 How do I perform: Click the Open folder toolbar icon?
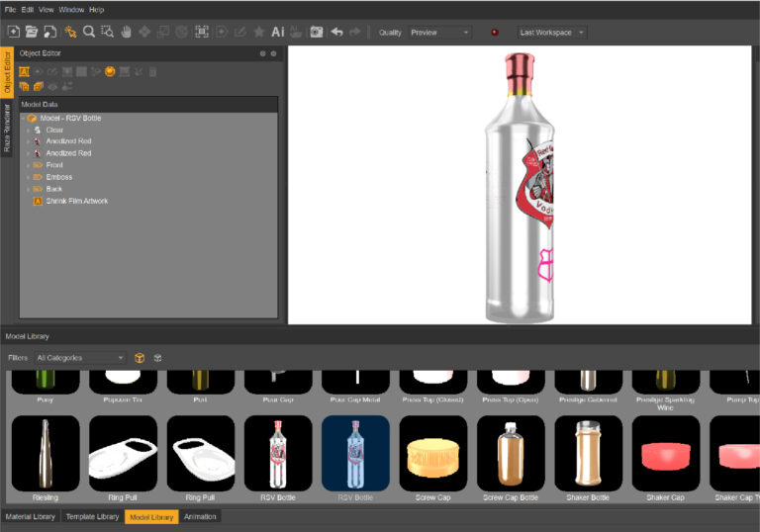pyautogui.click(x=32, y=32)
